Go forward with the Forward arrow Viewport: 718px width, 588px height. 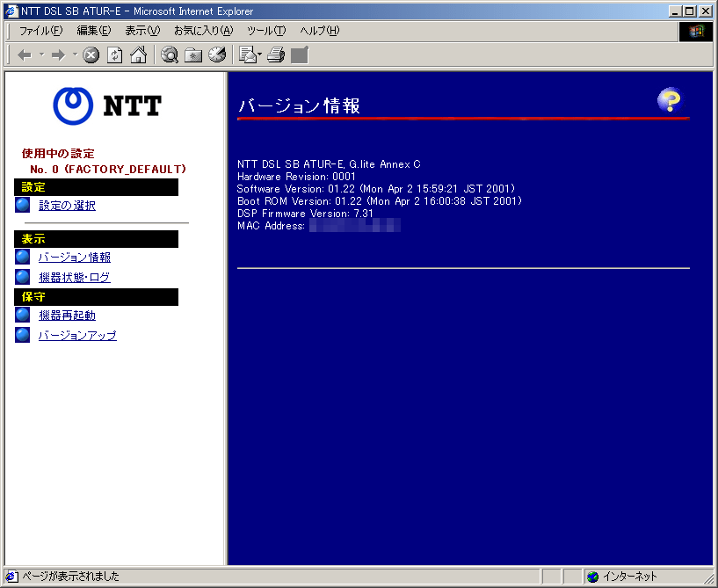click(58, 55)
